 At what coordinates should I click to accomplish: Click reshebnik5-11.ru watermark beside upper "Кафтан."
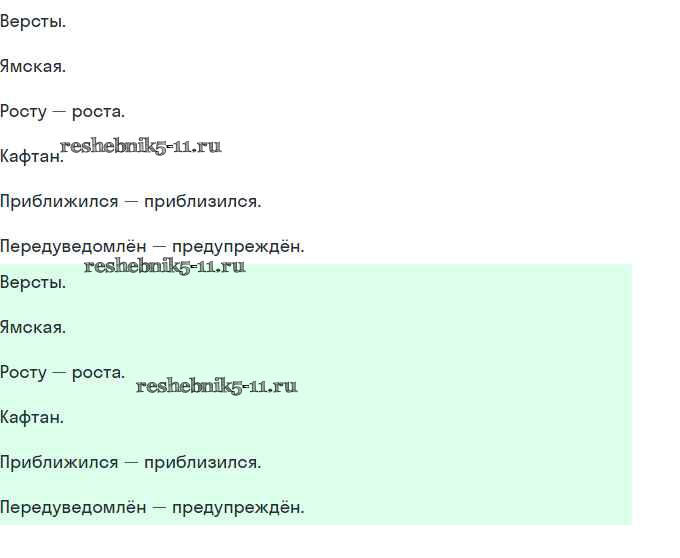pos(141,146)
